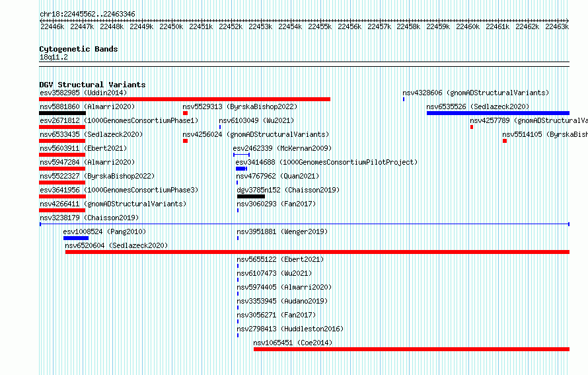
Task: Open nsv3060293 (Fan2017) variant
Action: coord(276,204)
